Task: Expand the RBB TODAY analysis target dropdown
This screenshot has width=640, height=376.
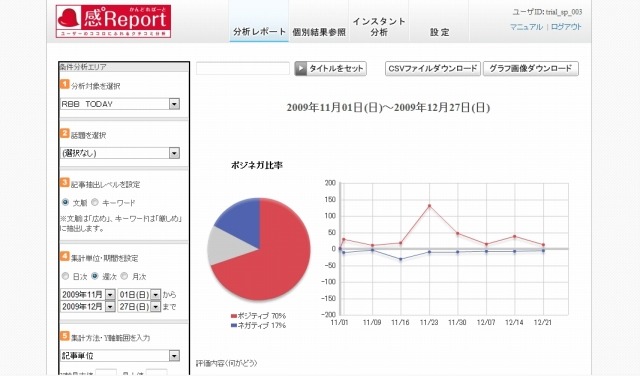Action: 120,104
